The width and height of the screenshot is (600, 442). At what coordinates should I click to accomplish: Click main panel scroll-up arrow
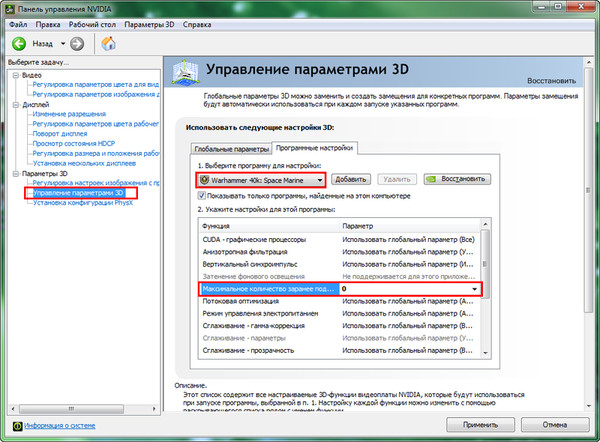[x=589, y=62]
